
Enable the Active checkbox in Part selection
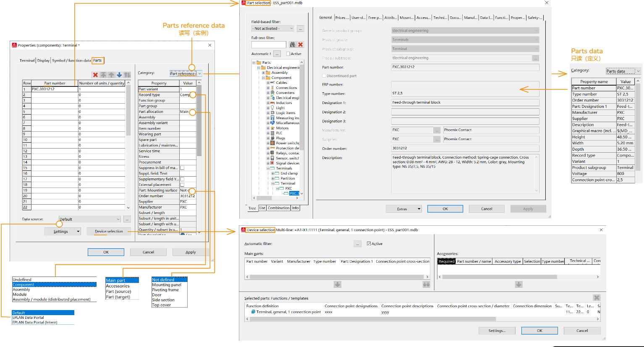[288, 54]
